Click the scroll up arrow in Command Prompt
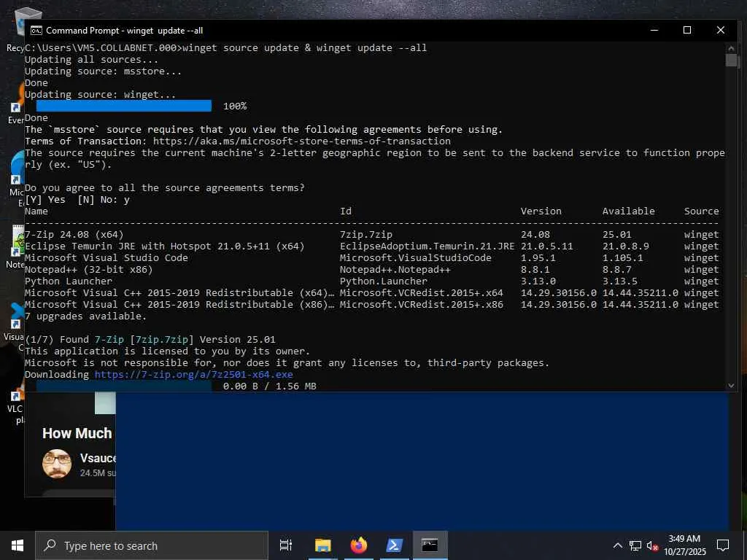747x560 pixels. coord(731,47)
